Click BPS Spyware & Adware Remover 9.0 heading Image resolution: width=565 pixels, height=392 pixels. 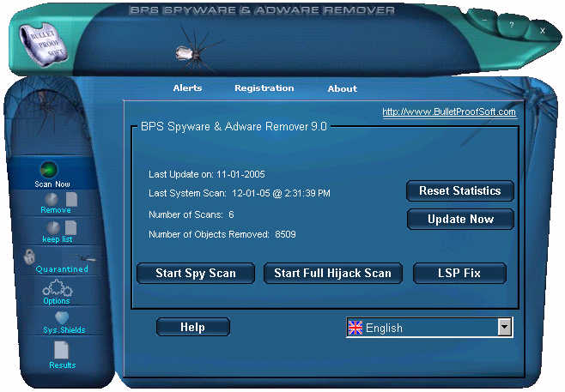point(234,126)
